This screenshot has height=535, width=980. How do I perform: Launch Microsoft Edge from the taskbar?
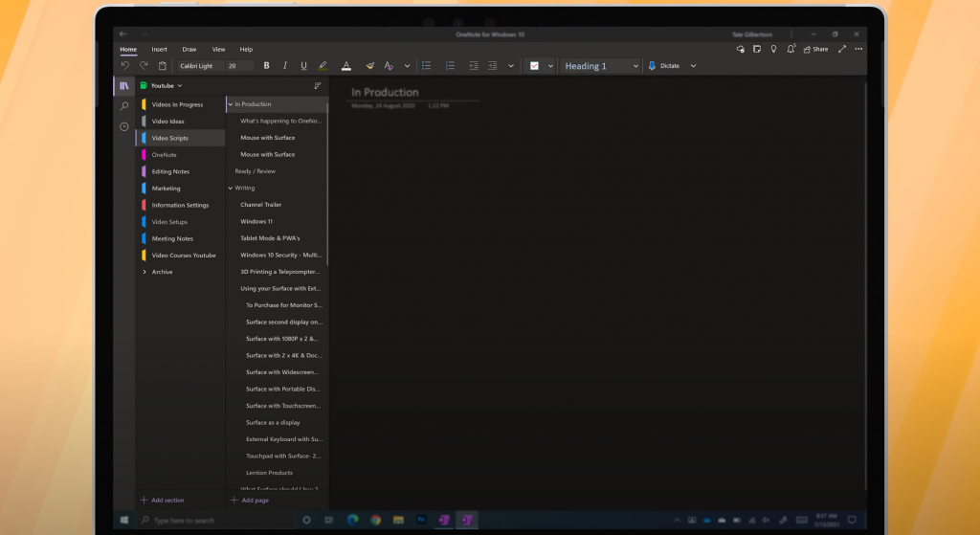(x=352, y=520)
